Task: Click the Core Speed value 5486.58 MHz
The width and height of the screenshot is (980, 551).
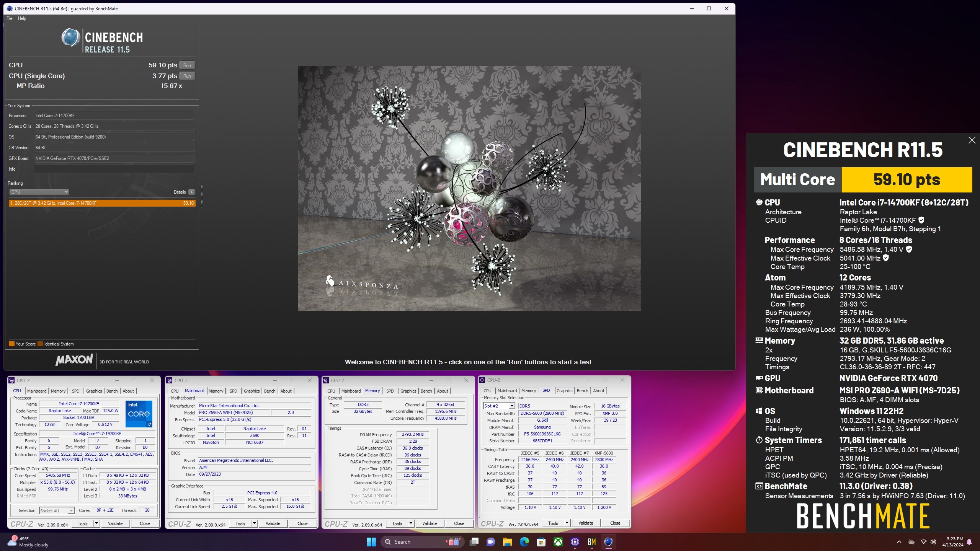Action: pyautogui.click(x=58, y=475)
